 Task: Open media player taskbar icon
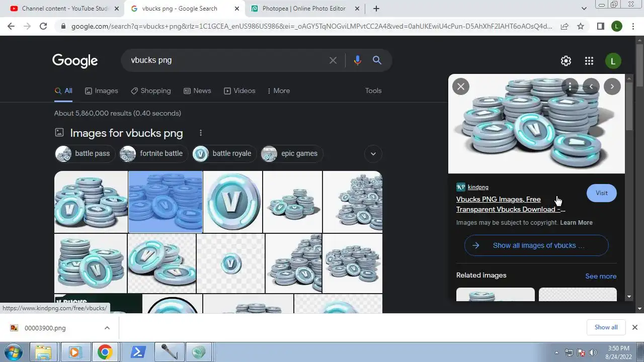click(74, 352)
